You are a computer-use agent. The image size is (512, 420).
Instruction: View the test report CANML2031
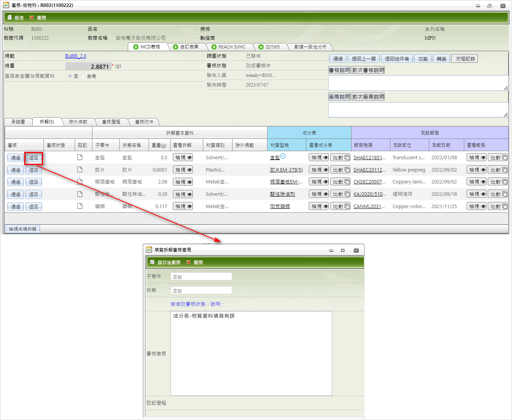pyautogui.click(x=477, y=207)
